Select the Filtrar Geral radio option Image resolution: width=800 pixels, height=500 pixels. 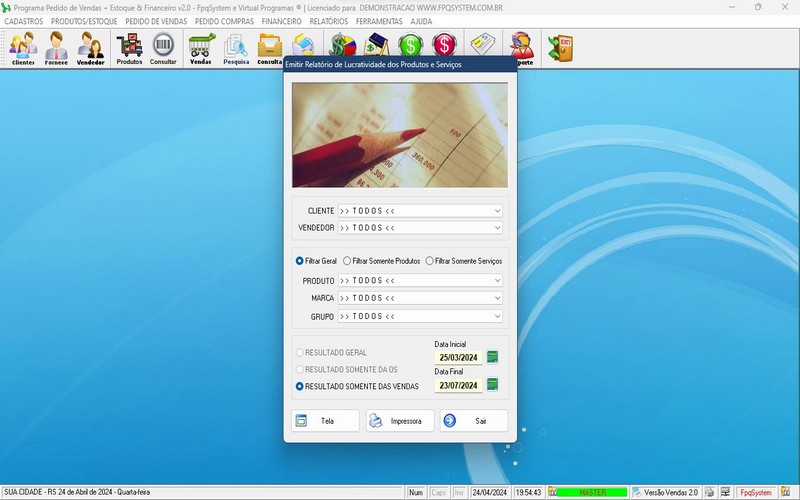click(x=300, y=261)
